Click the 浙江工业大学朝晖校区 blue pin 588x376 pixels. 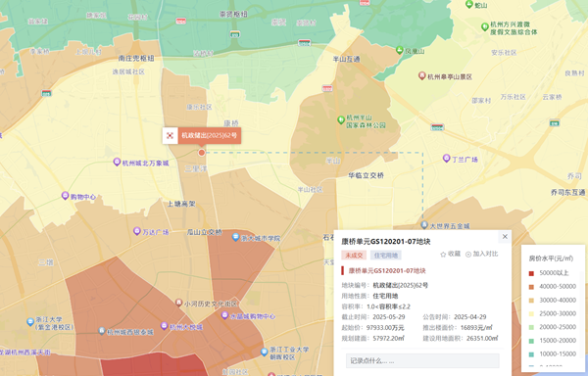265,352
